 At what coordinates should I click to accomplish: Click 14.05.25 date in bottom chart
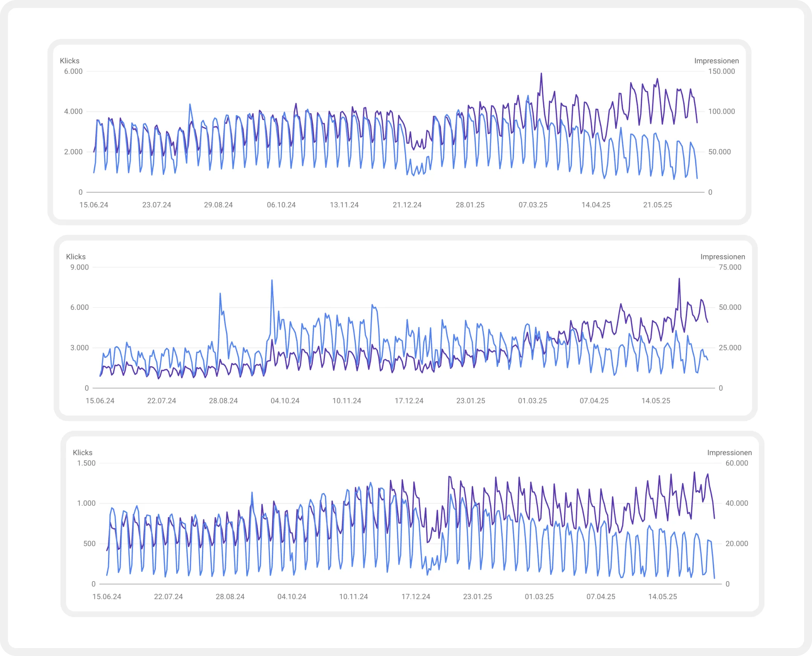point(662,596)
